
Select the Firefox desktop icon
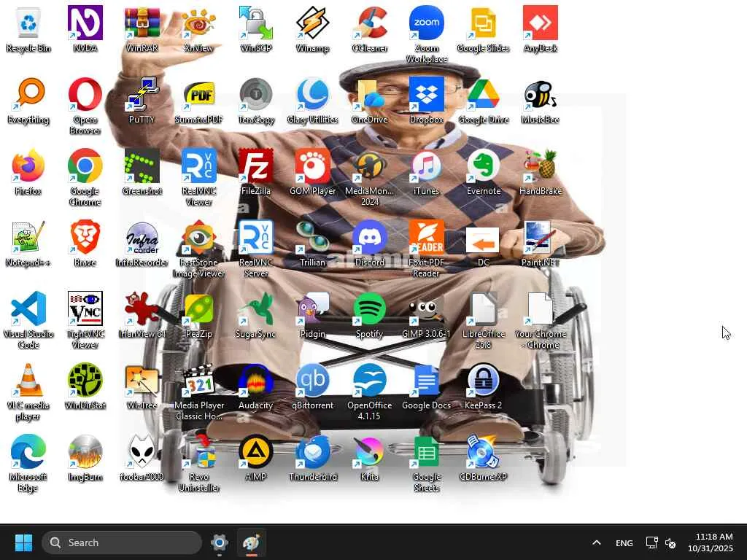tap(28, 172)
